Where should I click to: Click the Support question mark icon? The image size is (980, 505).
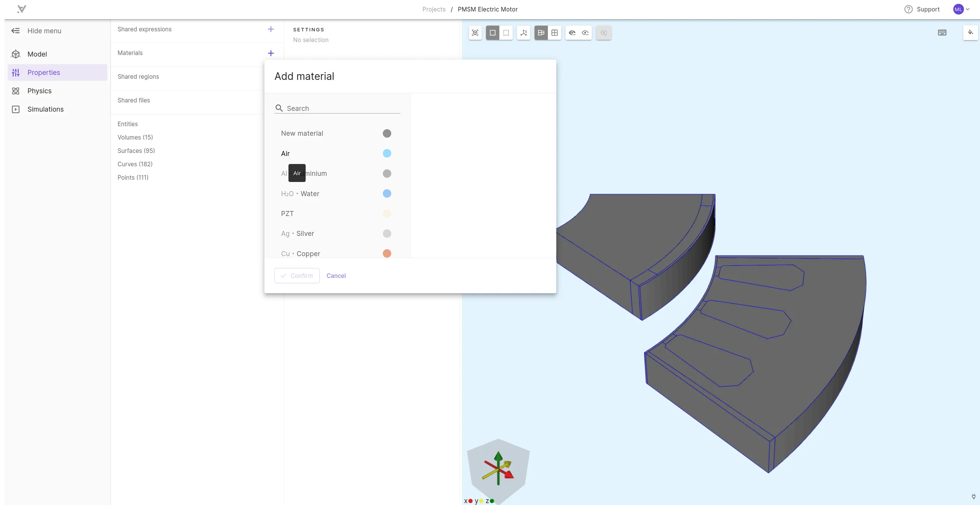908,9
